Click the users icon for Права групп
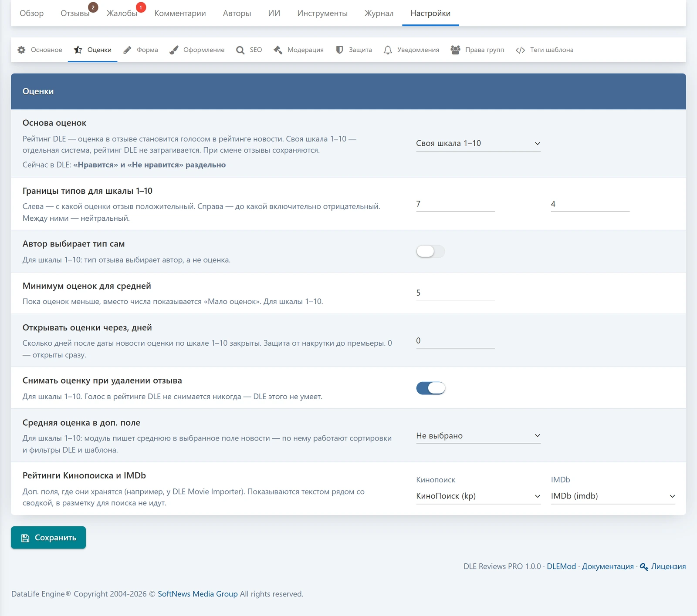 coord(455,50)
